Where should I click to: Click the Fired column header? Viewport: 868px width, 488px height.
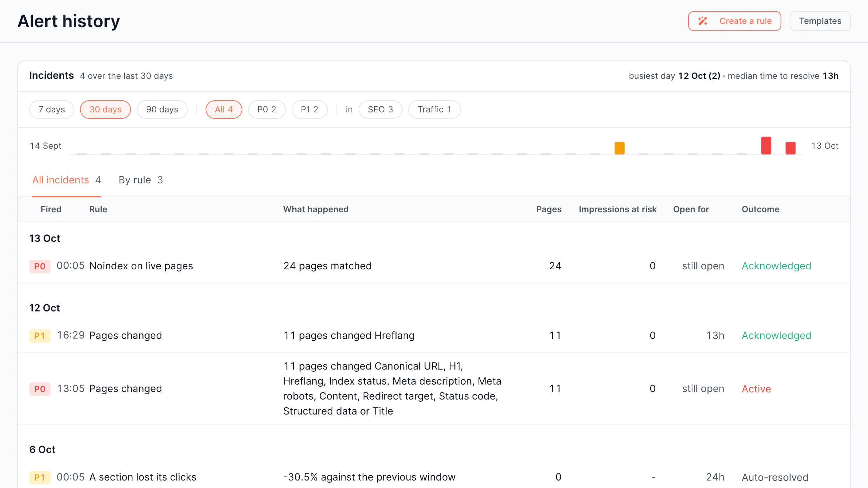[x=51, y=209]
